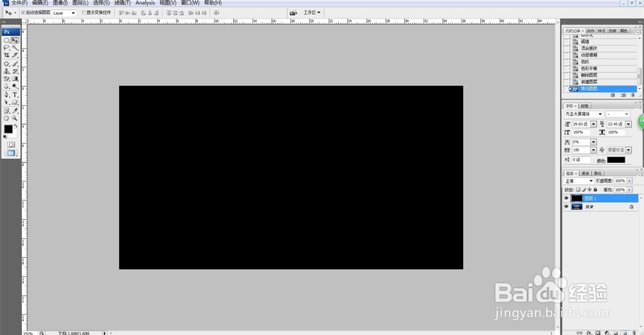Screen dimensions: 644x335
Task: Open fill 填充 slider arrow
Action: click(630, 190)
